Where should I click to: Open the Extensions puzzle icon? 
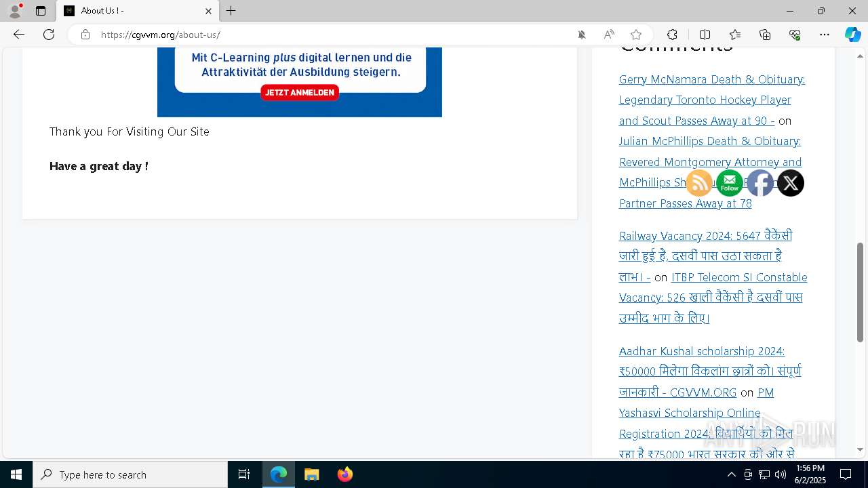pos(672,35)
